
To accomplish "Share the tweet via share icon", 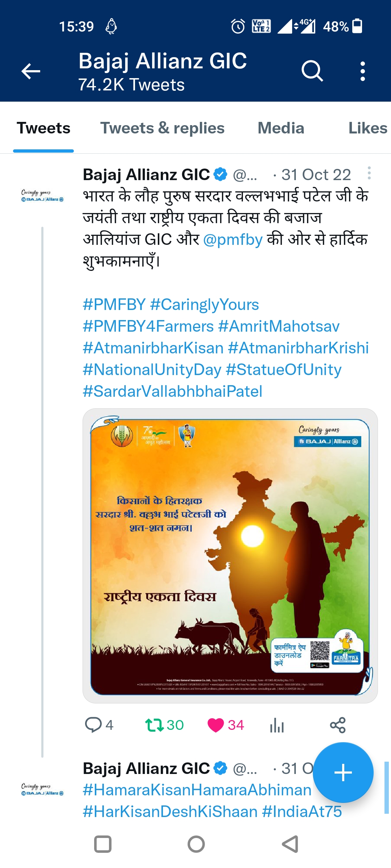I will pyautogui.click(x=338, y=725).
